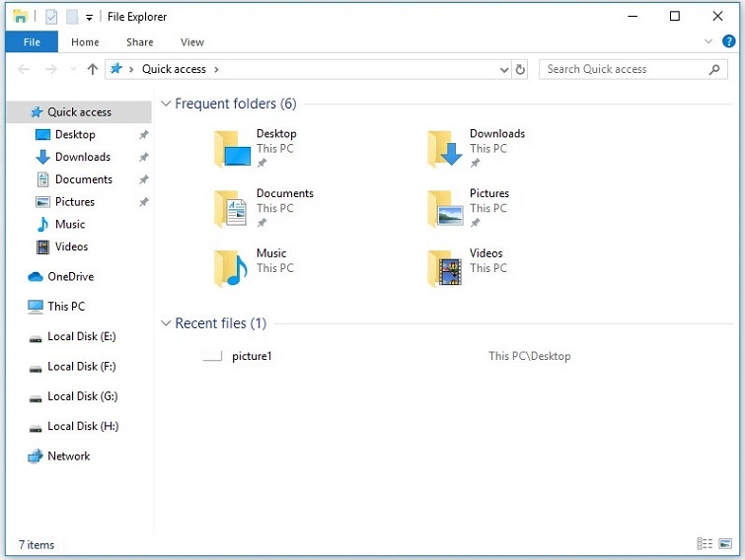
Task: Switch to the View ribbon tab
Action: point(192,42)
